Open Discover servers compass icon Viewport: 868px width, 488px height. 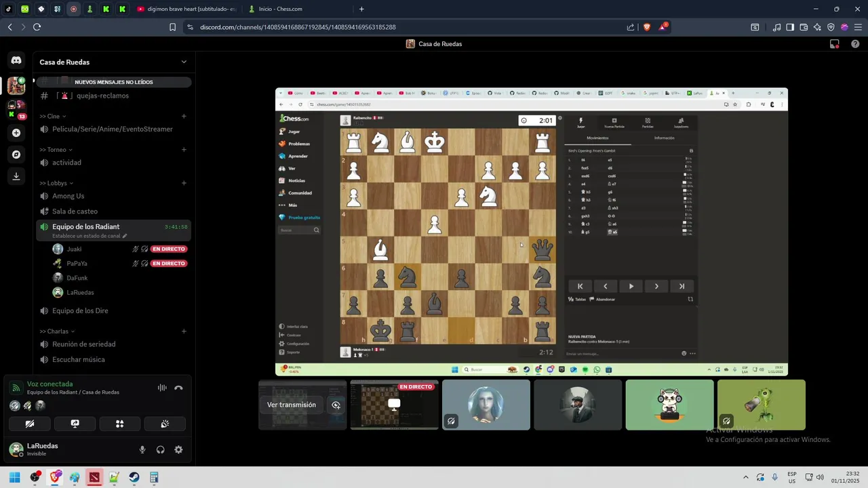16,155
